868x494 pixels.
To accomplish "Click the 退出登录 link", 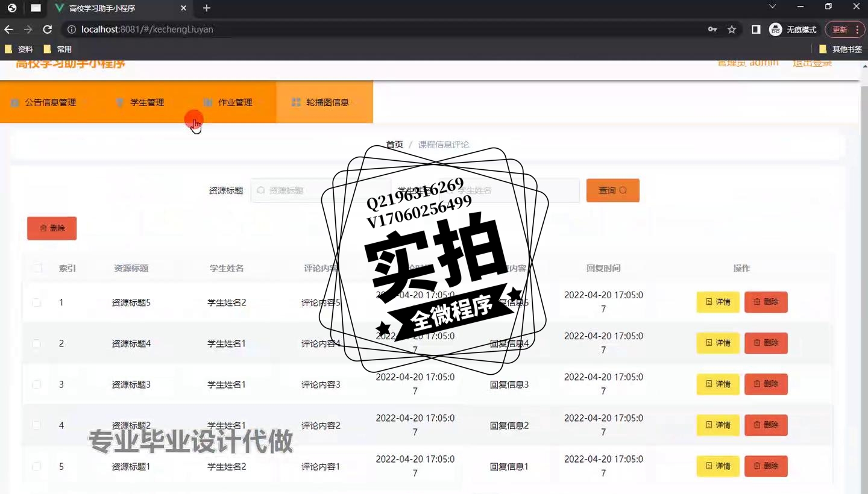I will [x=812, y=63].
